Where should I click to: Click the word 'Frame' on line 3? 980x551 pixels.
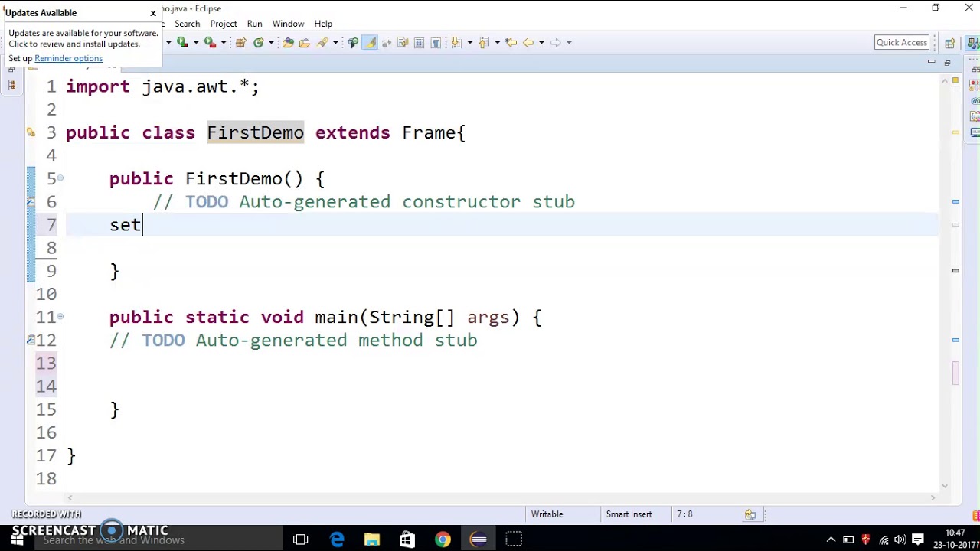tap(429, 132)
